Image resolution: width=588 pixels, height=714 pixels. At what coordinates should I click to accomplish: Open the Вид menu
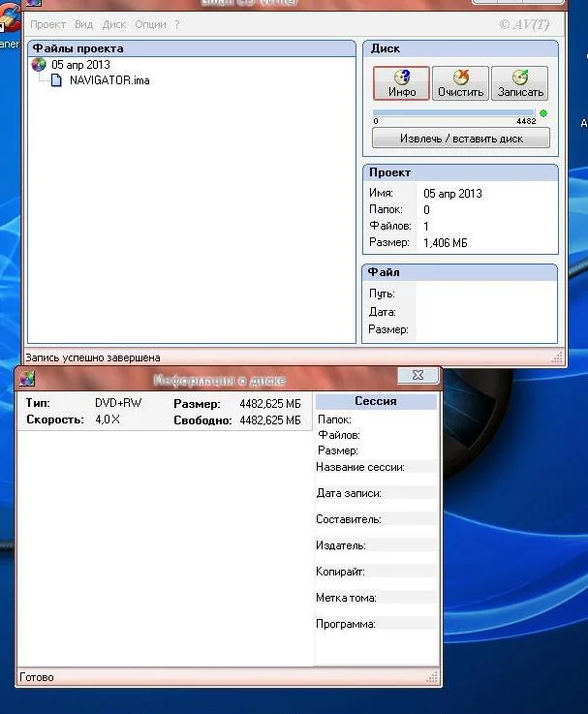(83, 24)
